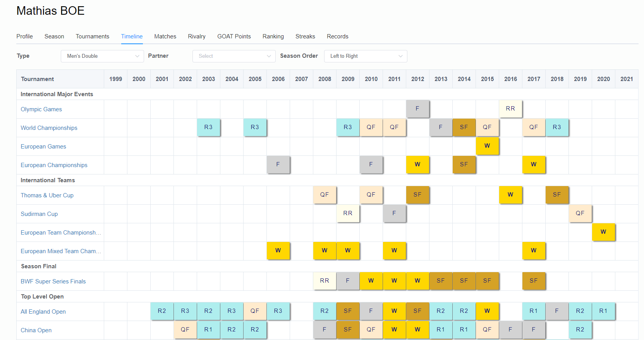Image resolution: width=644 pixels, height=340 pixels.
Task: Open the Thomas & Uber Cup link
Action: tap(47, 195)
